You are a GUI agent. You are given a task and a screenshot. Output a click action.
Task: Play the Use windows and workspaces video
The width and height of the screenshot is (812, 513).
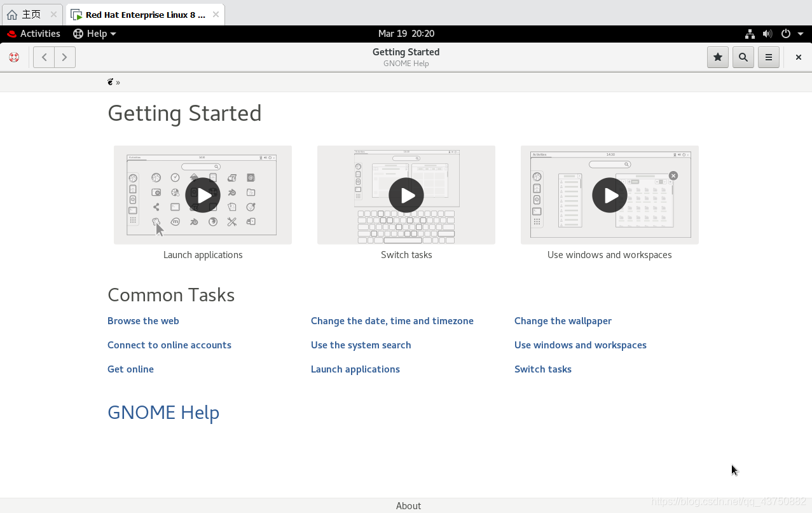610,195
